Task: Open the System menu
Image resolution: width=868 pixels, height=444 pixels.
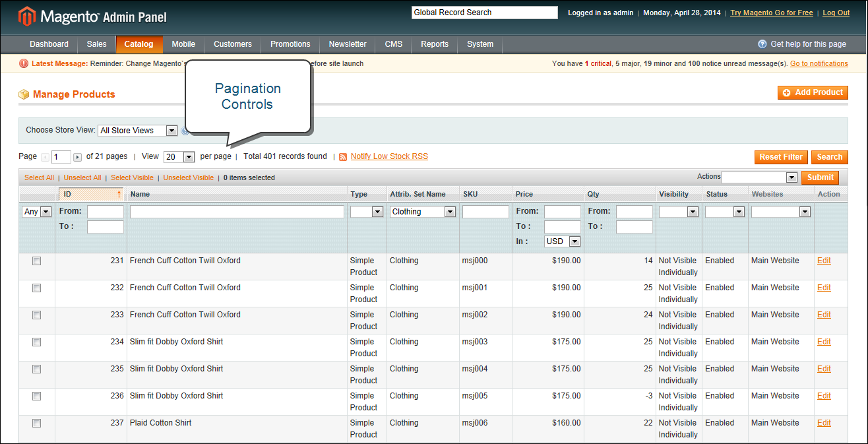Action: (x=480, y=44)
